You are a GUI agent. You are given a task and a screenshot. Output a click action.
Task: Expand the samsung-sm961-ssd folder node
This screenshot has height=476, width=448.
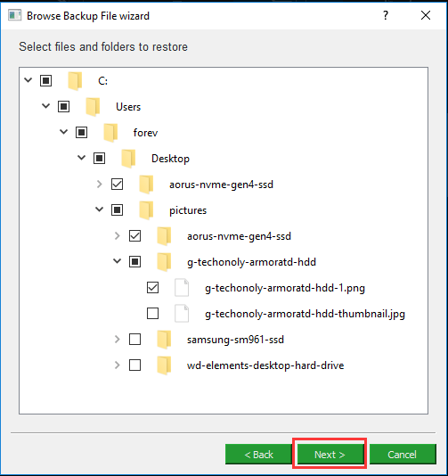tap(117, 339)
